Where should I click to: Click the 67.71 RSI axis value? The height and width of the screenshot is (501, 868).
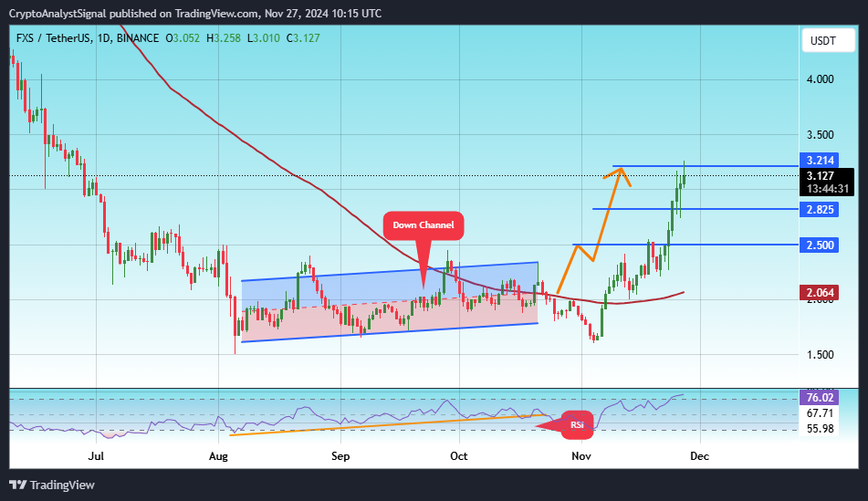coord(820,413)
